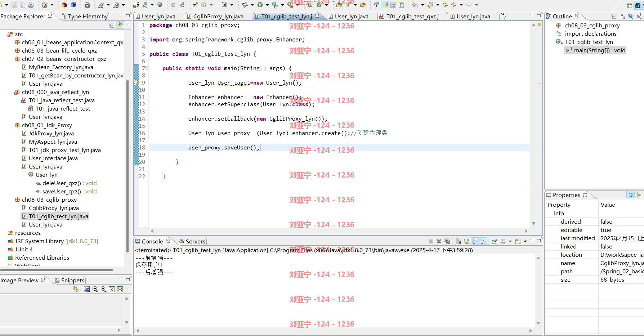Click the Next Annotation arrow icon
The height and width of the screenshot is (336, 644).
point(415,5)
